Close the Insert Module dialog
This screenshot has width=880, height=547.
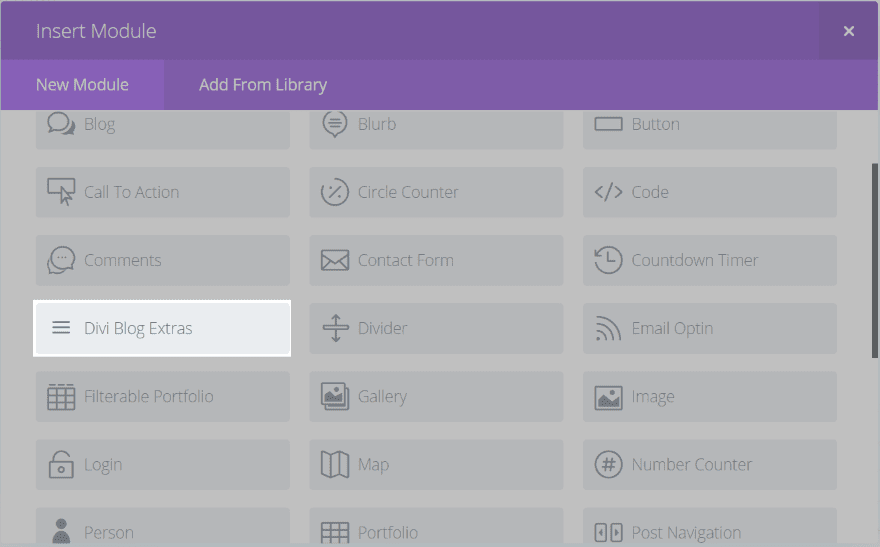849,31
